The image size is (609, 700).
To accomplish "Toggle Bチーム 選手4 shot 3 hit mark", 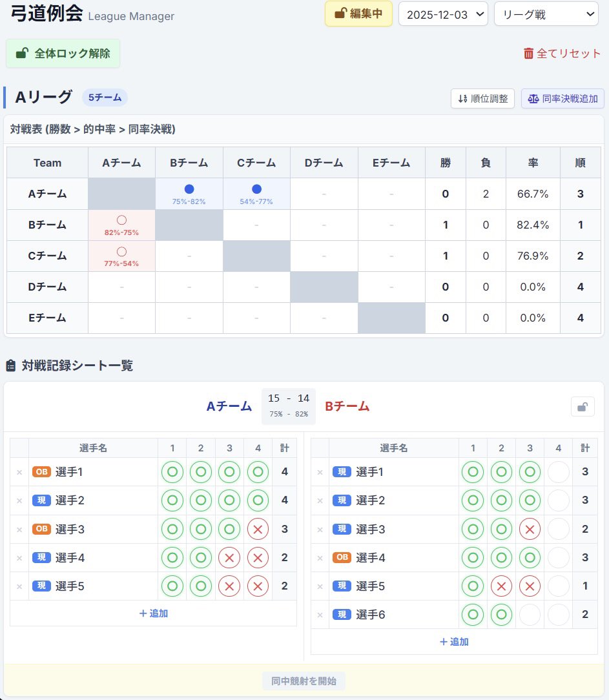I will (530, 557).
